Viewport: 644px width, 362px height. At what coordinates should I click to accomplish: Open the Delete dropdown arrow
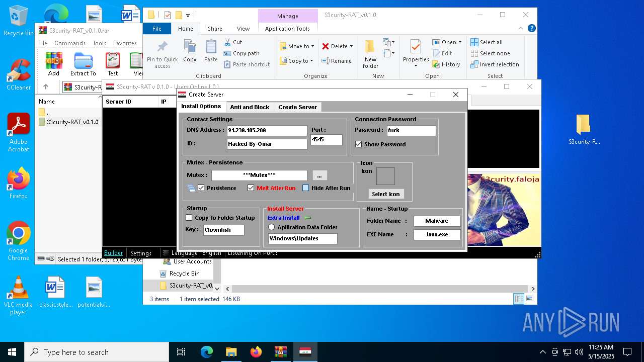tap(351, 46)
